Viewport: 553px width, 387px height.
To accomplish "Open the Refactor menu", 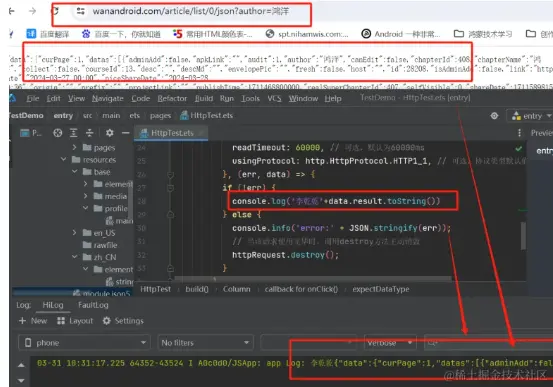I will pyautogui.click(x=172, y=98).
